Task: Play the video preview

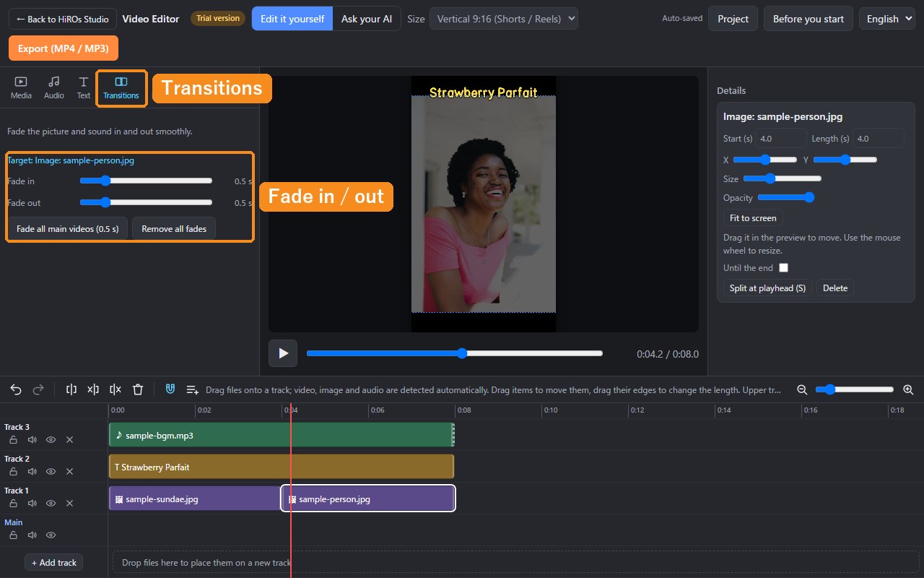Action: [x=283, y=353]
